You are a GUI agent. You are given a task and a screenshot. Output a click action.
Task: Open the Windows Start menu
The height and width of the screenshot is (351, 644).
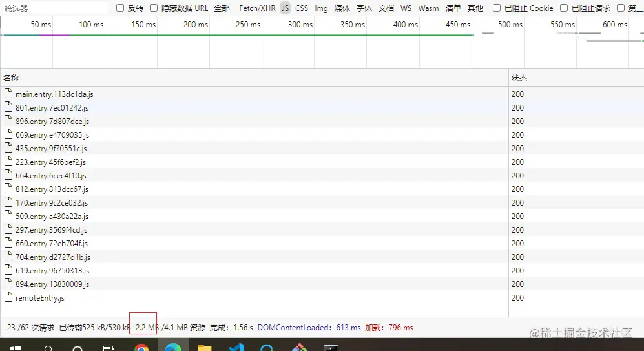coord(16,348)
